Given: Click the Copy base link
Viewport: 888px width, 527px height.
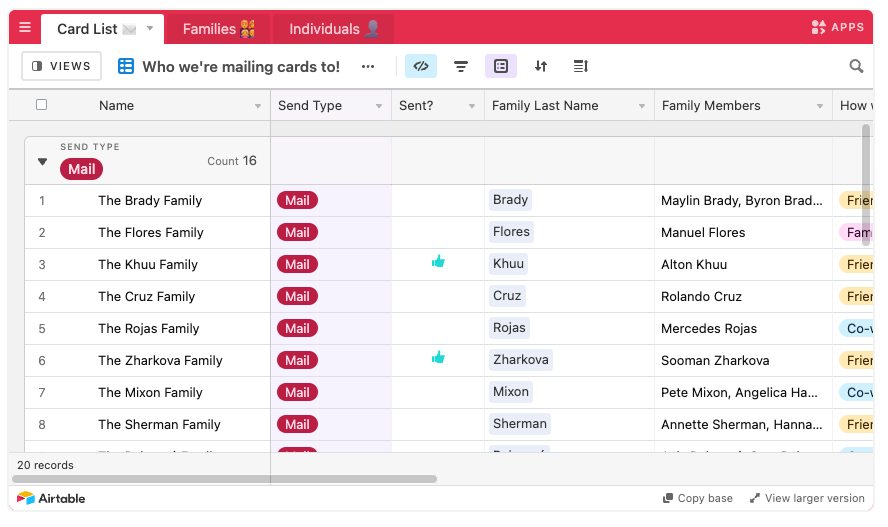Looking at the screenshot, I should pos(698,499).
